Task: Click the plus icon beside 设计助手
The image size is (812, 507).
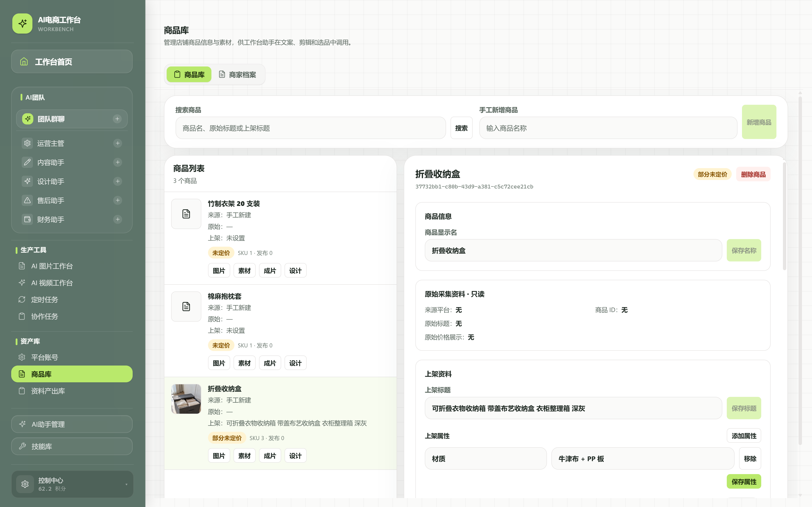Action: click(118, 181)
